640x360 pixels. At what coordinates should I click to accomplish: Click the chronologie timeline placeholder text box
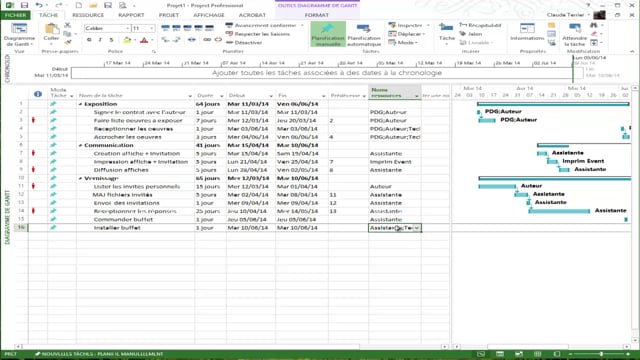coord(327,73)
